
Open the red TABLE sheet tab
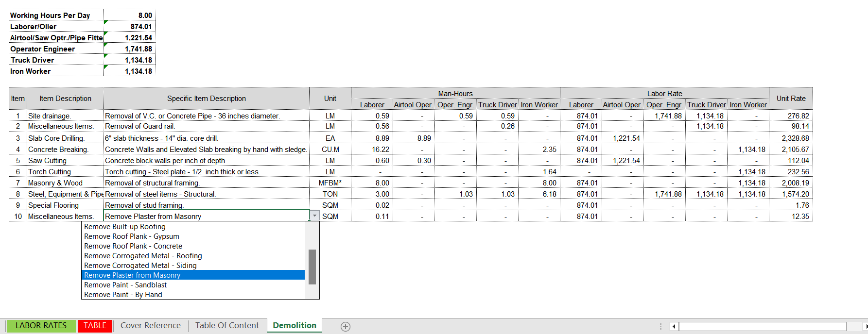(x=95, y=326)
